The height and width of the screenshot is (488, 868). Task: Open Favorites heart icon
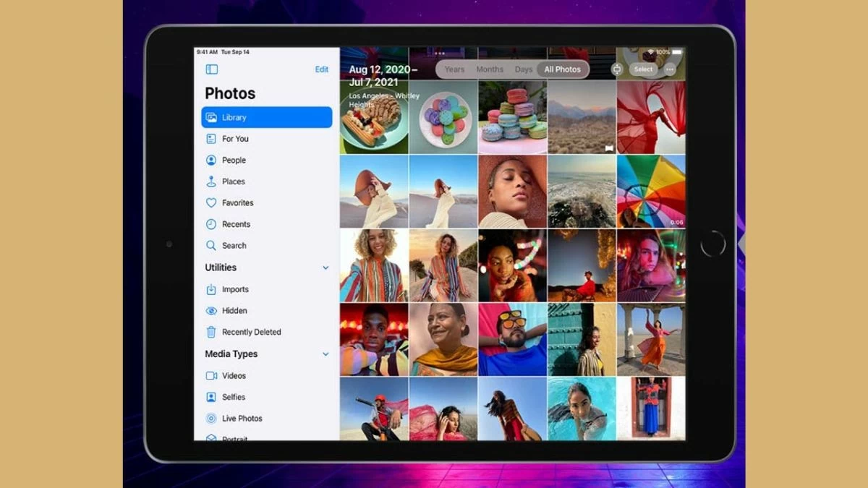(211, 203)
